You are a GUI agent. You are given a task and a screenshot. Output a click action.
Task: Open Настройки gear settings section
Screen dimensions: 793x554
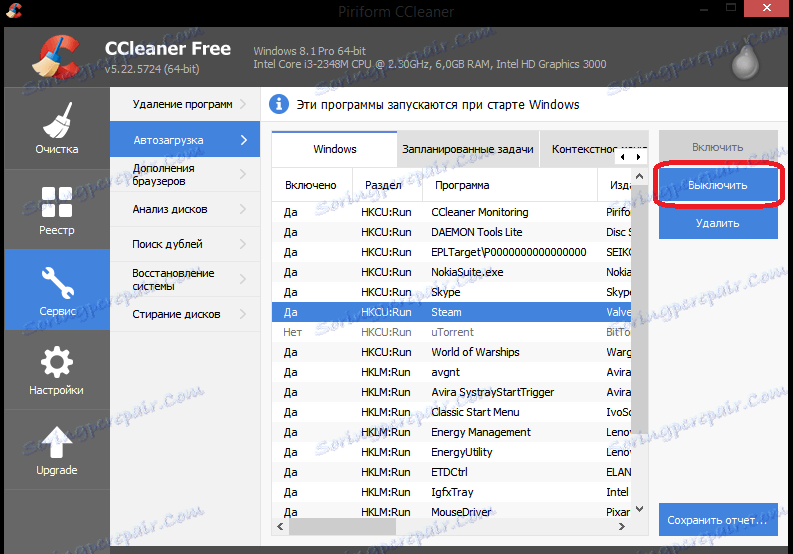coord(57,370)
